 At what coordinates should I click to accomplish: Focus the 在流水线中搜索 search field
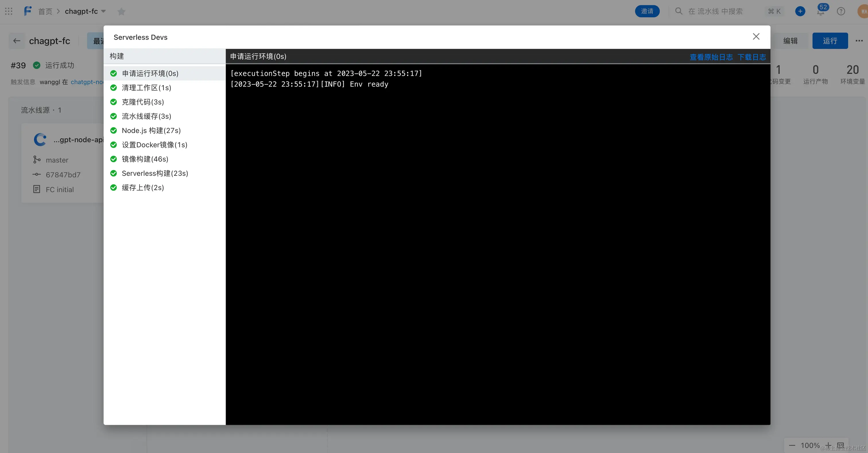[x=715, y=11]
